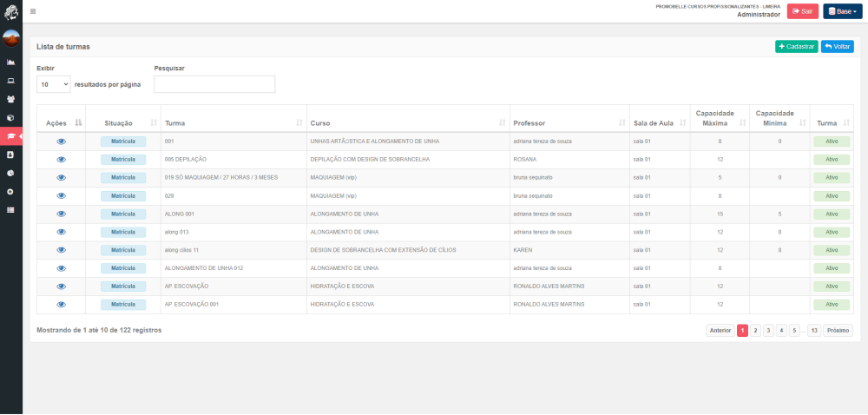Open the table list sidebar icon
Screen dimensions: 868x415
tap(10, 210)
